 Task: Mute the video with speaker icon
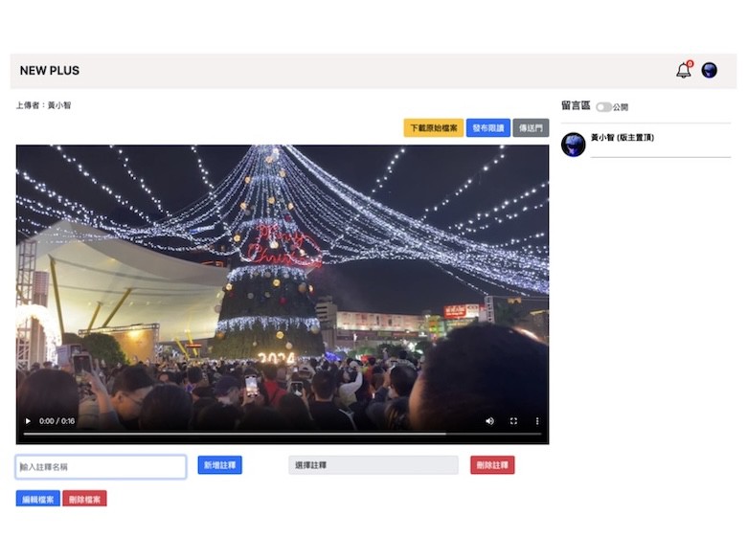(489, 421)
